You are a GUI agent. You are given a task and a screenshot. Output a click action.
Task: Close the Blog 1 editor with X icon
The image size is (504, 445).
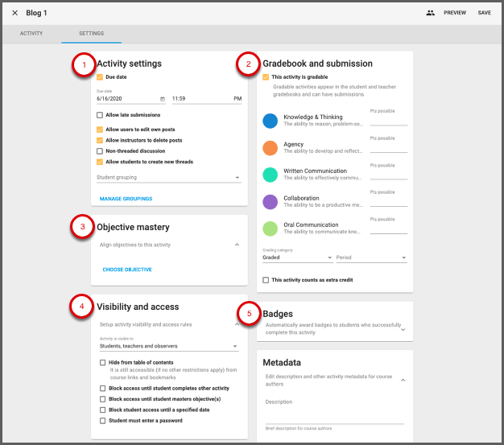coord(14,13)
